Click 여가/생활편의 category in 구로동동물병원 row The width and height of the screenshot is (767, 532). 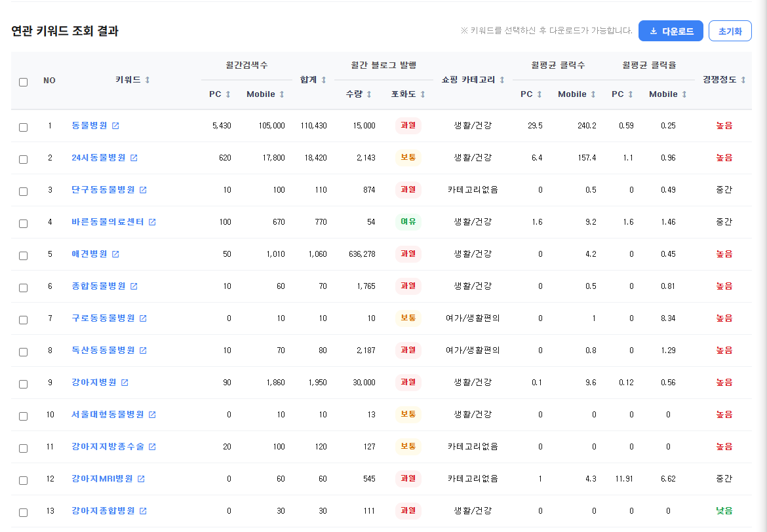click(x=473, y=318)
